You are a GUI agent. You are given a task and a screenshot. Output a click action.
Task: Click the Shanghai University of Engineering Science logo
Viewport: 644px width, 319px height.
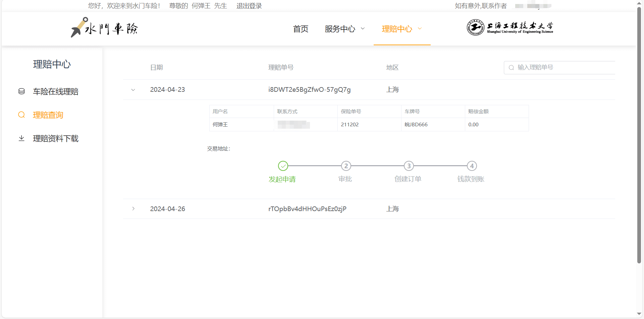509,27
